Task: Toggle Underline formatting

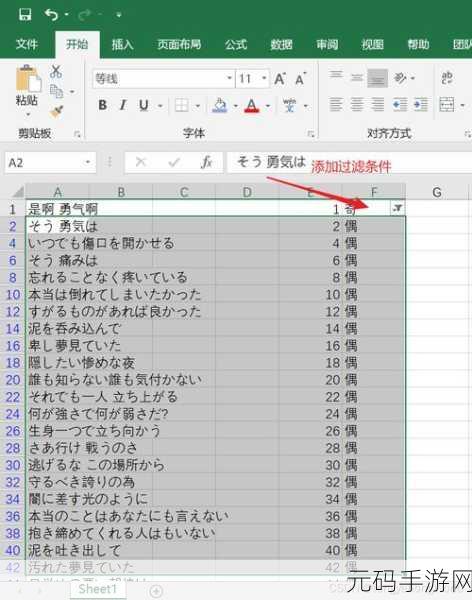Action: point(144,105)
